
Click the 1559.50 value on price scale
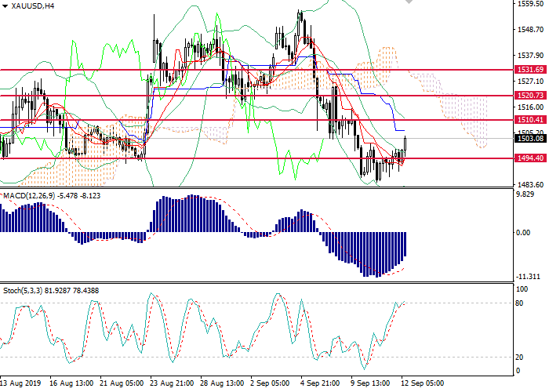point(530,4)
